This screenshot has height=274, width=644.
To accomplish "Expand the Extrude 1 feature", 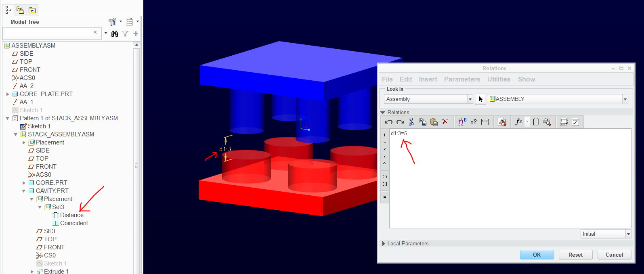I will tap(32, 272).
